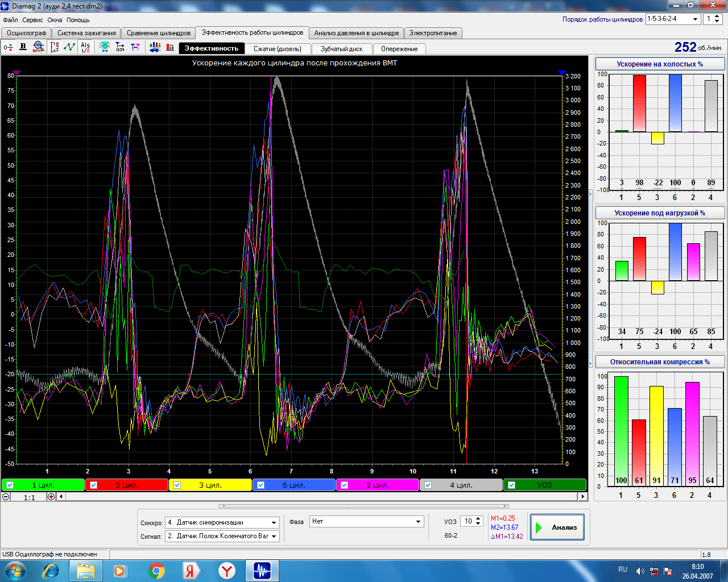
Task: Open Yandex Browser Y taskbar icon
Action: 227,570
